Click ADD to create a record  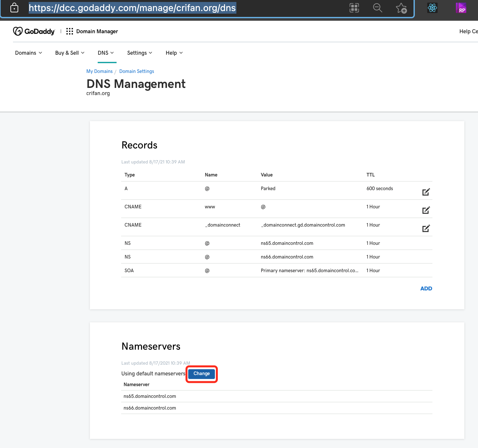click(x=426, y=288)
